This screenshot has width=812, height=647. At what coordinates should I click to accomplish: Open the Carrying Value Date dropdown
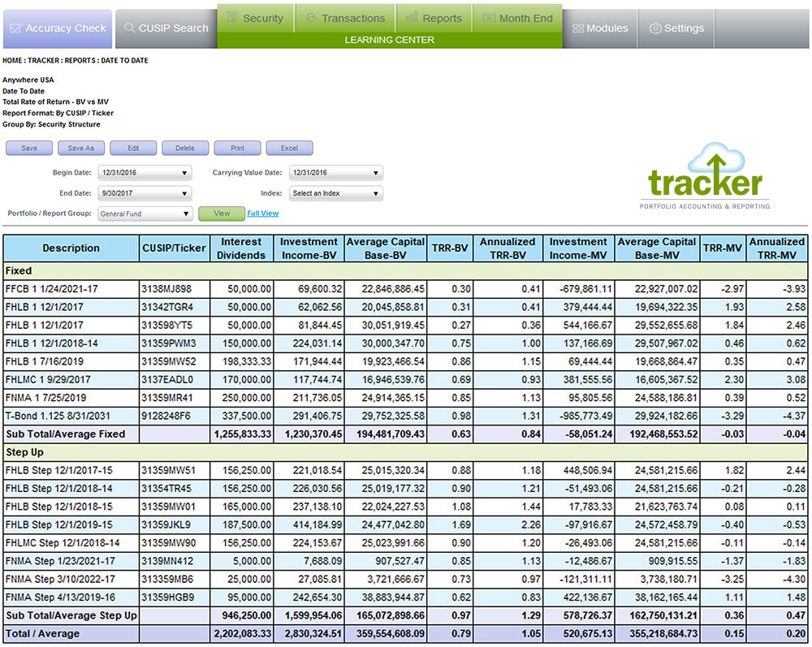[x=335, y=173]
